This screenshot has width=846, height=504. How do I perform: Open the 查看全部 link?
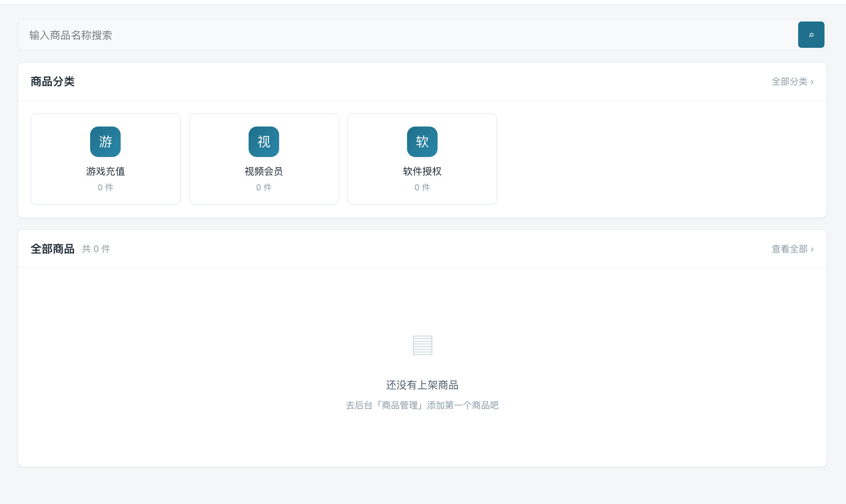pos(793,249)
